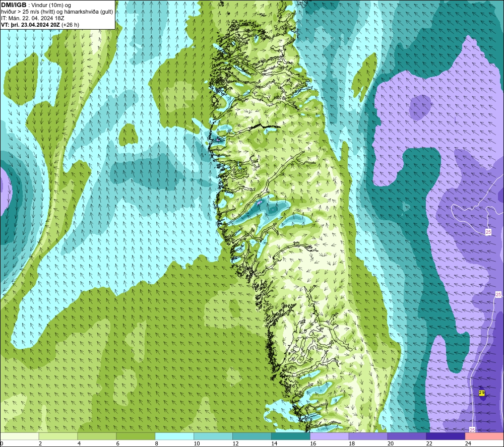Click the pale yellow 0–2 m/s legend segment
This screenshot has width=504, height=447.
(19, 436)
